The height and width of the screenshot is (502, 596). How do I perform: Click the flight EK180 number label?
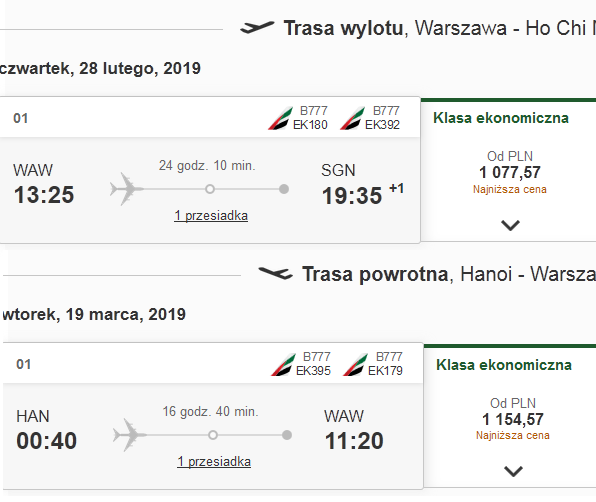point(310,125)
